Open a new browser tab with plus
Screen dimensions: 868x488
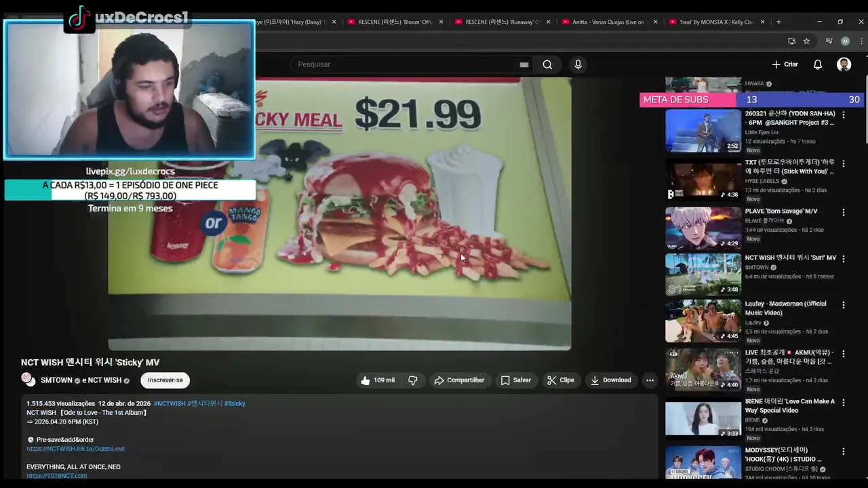click(x=778, y=22)
